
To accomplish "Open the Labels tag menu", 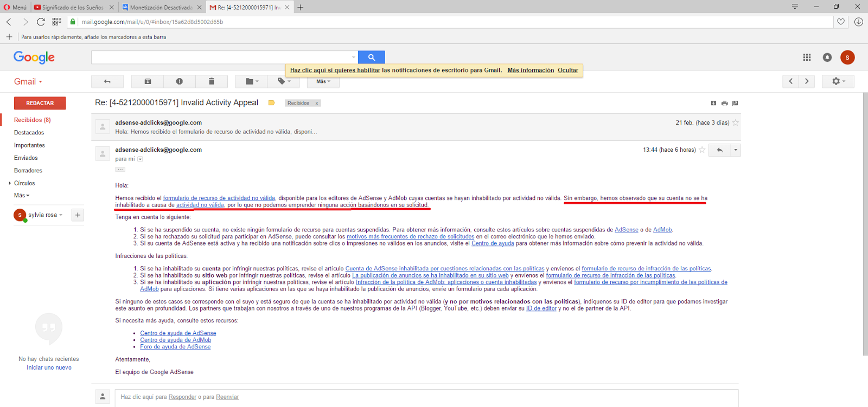I will pyautogui.click(x=284, y=81).
